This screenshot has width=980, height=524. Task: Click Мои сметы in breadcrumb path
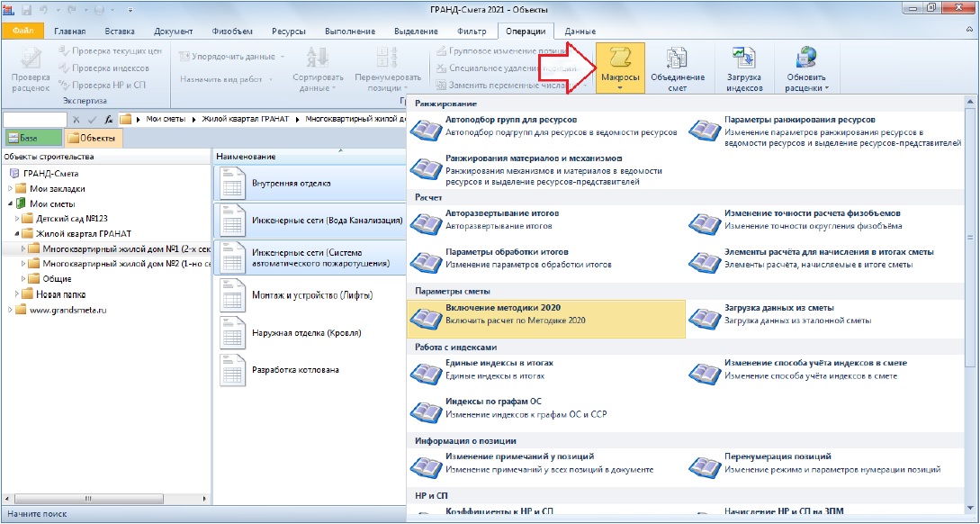pyautogui.click(x=166, y=119)
